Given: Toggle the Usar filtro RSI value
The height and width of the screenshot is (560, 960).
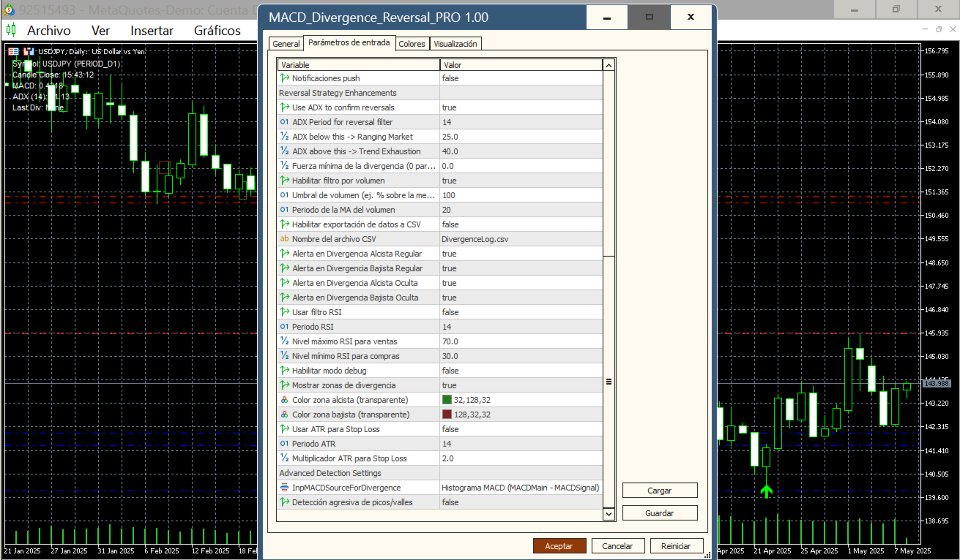Looking at the screenshot, I should click(521, 312).
